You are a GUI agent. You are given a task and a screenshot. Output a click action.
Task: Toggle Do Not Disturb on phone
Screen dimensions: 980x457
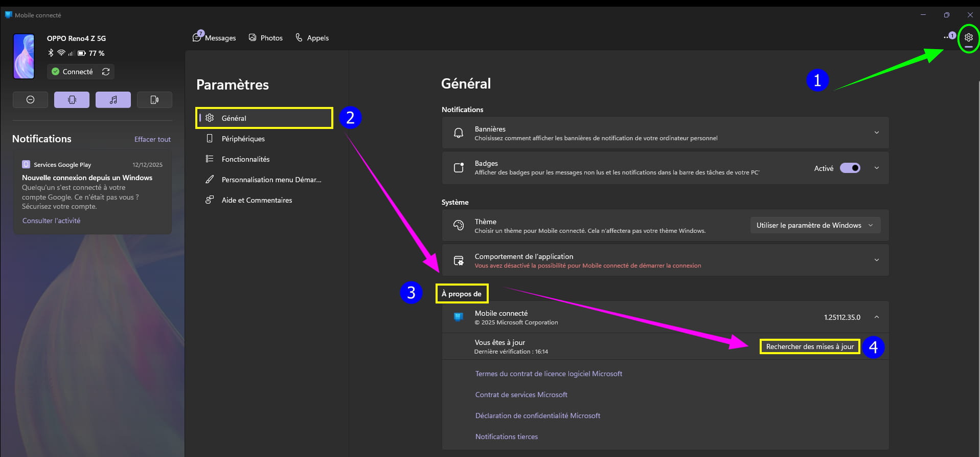coord(30,100)
